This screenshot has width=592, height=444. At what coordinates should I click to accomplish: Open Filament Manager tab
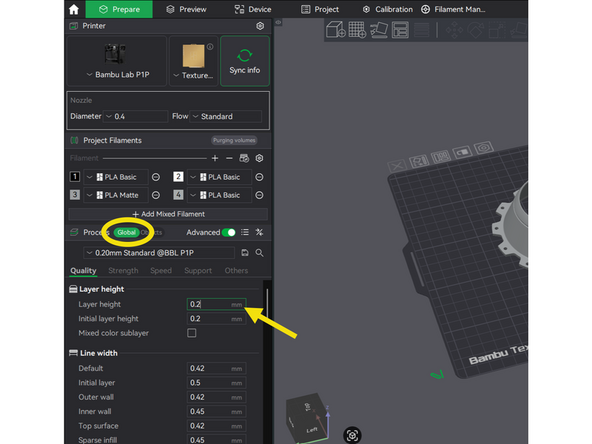(453, 9)
